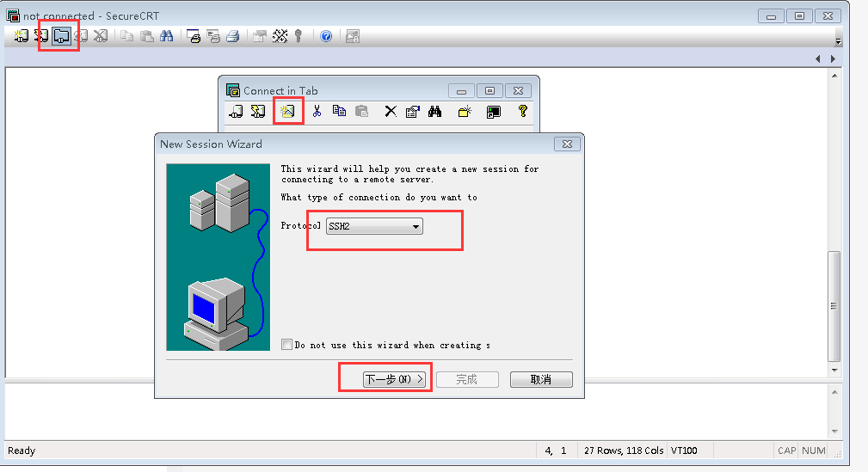Screen dimensions: 868x472
Task: Open Global Options tools icon
Action: (x=280, y=36)
